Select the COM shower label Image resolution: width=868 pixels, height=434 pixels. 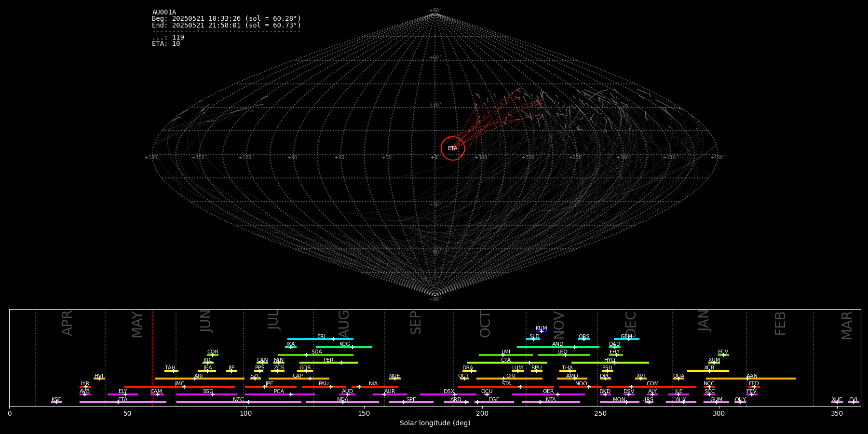coord(652,384)
